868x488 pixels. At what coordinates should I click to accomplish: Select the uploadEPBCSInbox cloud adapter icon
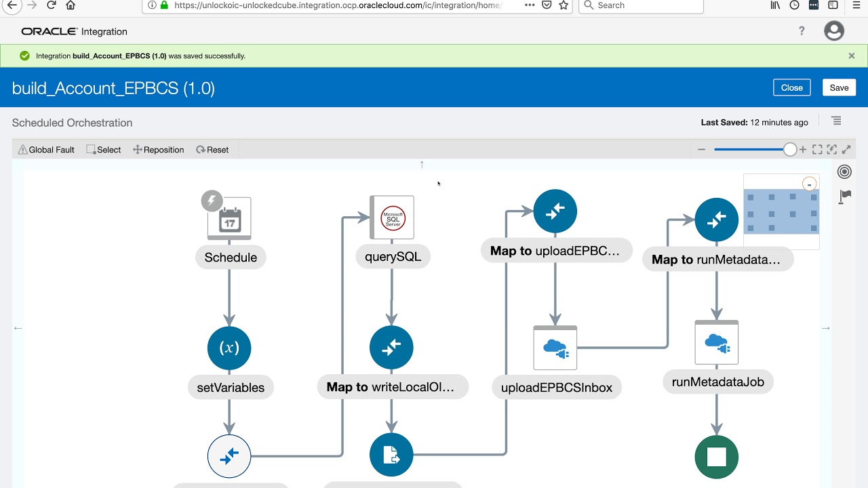(x=555, y=348)
